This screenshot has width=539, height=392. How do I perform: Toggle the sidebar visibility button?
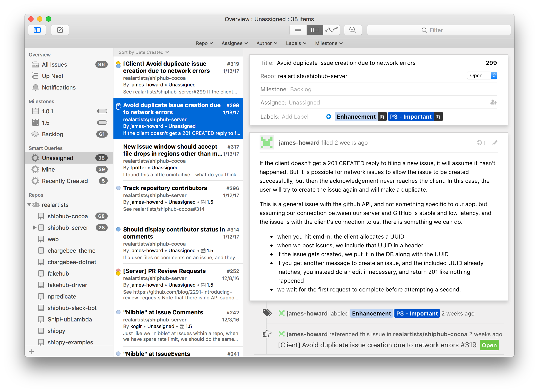click(x=37, y=30)
